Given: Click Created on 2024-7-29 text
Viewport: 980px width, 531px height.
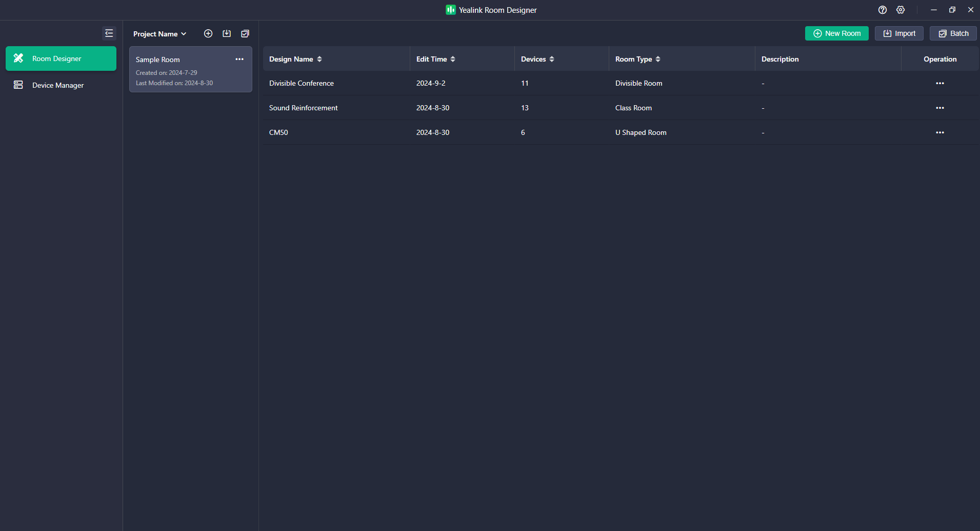Looking at the screenshot, I should (166, 73).
